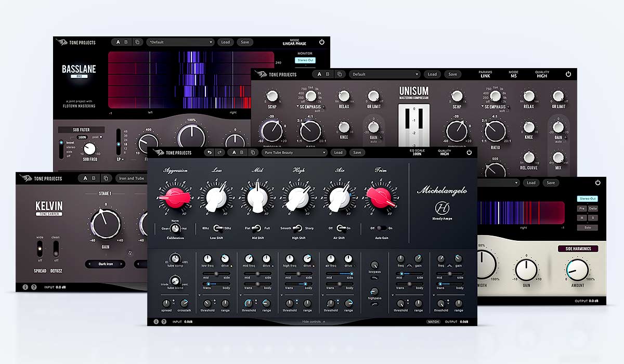Toggle the Kelvin Defuzz clean/off switch
Viewport: 624px width, 364px height.
point(56,250)
